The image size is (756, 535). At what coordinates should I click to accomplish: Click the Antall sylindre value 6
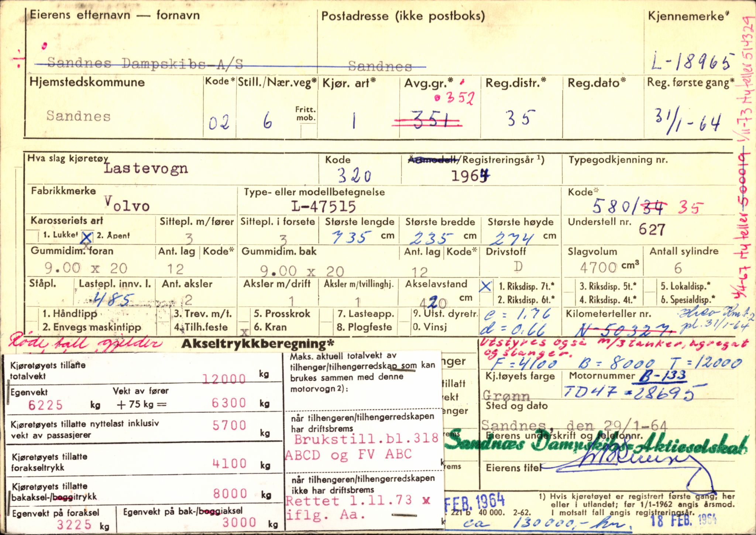[678, 268]
